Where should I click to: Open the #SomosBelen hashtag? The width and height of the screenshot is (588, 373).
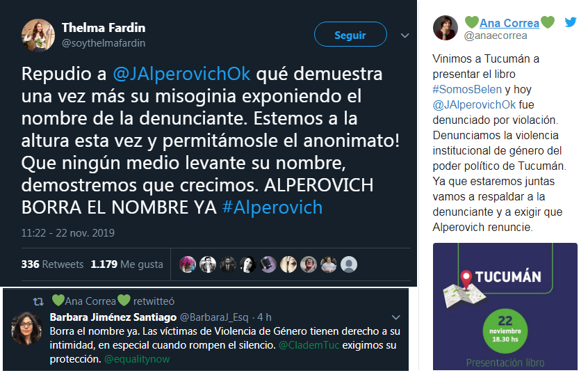[x=467, y=89]
